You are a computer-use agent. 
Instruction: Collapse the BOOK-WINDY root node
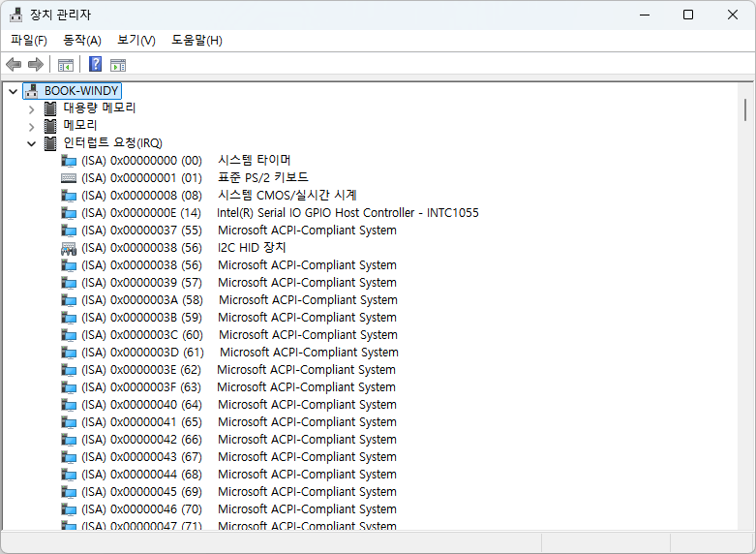point(13,90)
